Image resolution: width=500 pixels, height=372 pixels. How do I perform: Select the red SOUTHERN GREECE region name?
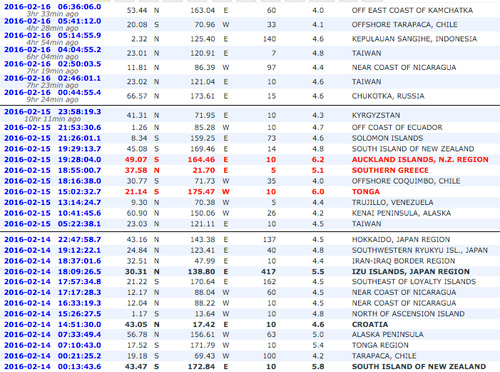click(390, 170)
